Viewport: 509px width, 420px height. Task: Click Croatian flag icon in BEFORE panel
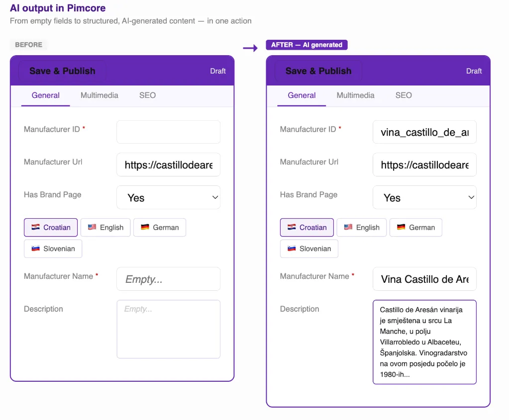click(35, 227)
